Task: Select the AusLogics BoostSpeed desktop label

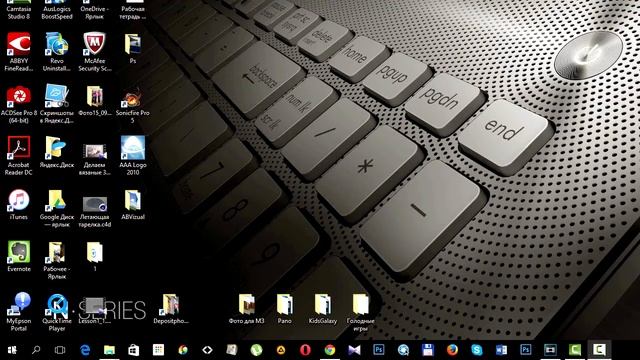Action: click(x=57, y=13)
